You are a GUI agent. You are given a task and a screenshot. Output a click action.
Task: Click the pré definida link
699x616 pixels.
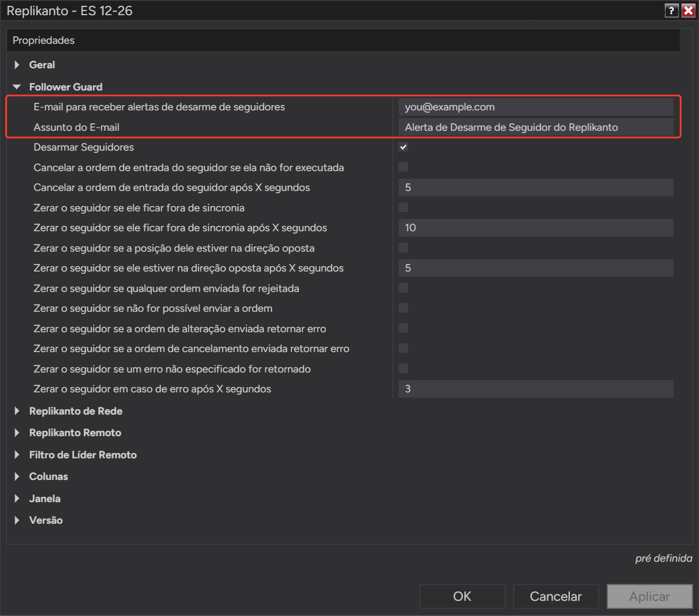point(663,558)
